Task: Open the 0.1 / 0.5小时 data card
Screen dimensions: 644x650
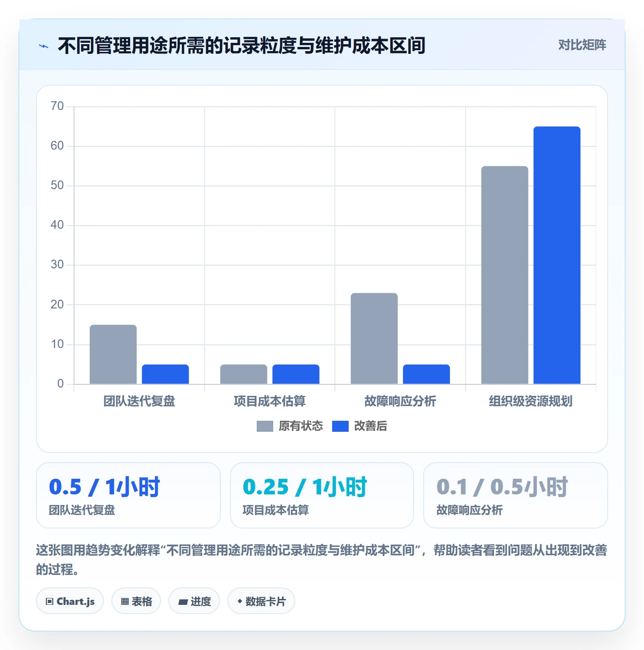Action: 516,495
